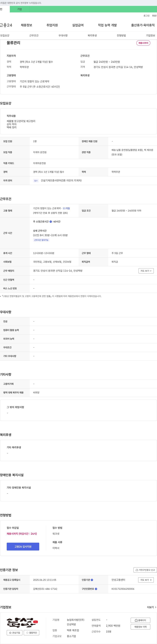Click 농업회사법인(주) 안성떡방 company name
The image size is (157, 644).
[x=76, y=622]
